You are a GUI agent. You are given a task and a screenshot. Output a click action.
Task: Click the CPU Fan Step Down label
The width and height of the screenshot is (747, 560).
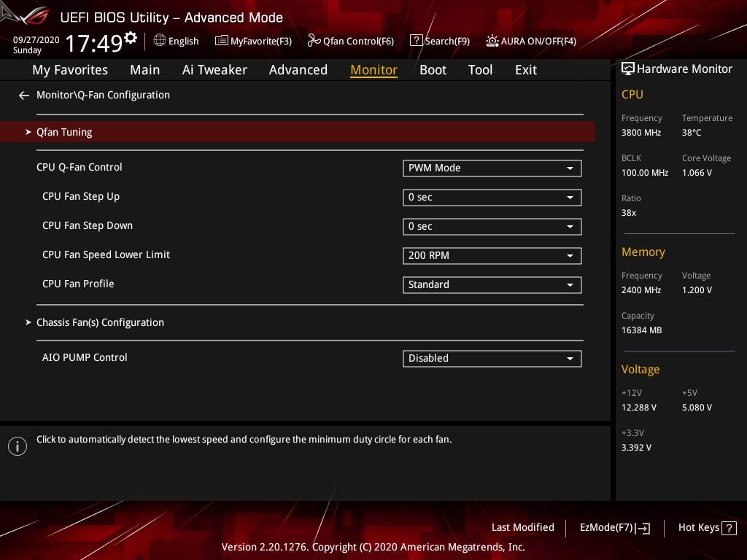point(88,226)
